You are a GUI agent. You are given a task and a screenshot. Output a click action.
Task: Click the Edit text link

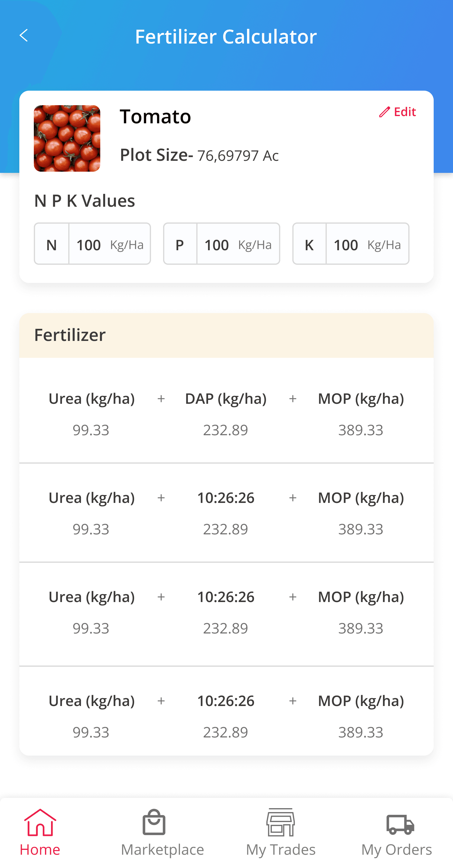pyautogui.click(x=405, y=112)
